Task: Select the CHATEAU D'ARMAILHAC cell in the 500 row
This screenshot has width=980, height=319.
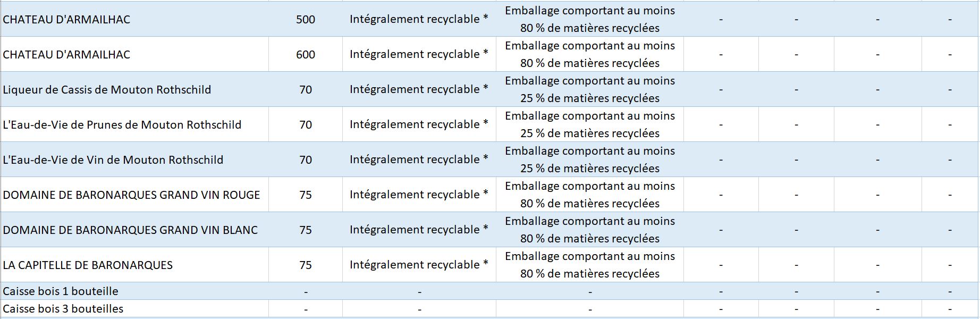Action: 134,19
